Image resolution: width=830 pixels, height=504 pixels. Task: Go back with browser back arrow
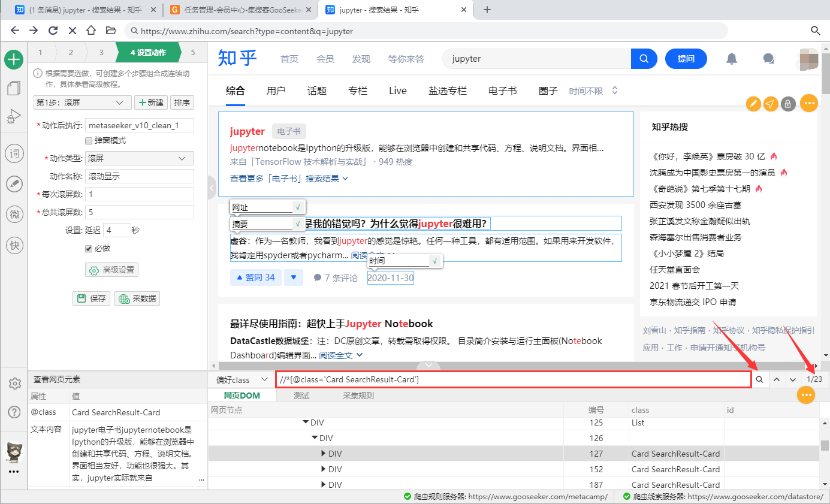(15, 31)
